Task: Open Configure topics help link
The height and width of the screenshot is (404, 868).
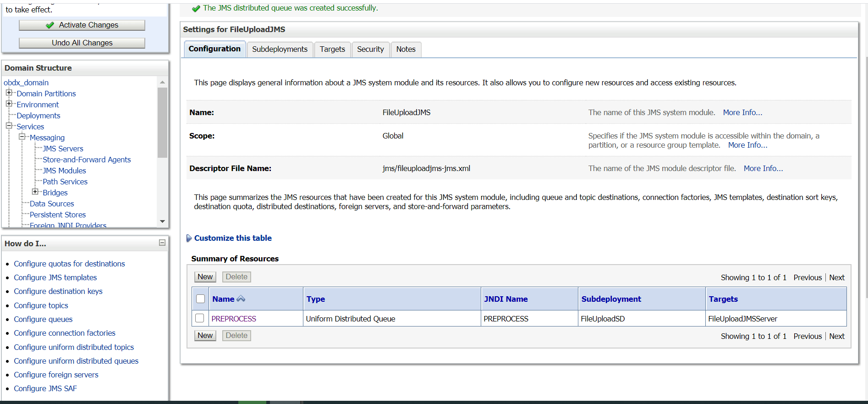Action: point(41,305)
